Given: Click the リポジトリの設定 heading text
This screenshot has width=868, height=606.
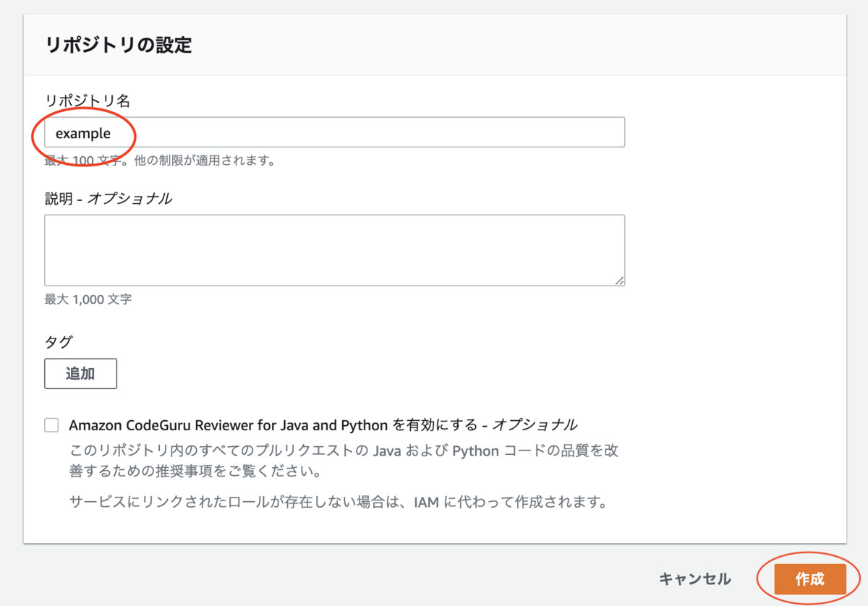Looking at the screenshot, I should (118, 45).
